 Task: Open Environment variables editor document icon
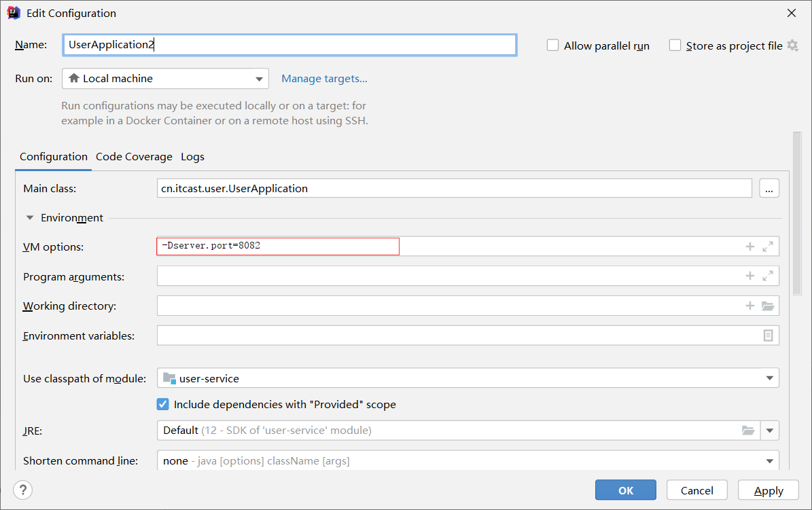768,335
